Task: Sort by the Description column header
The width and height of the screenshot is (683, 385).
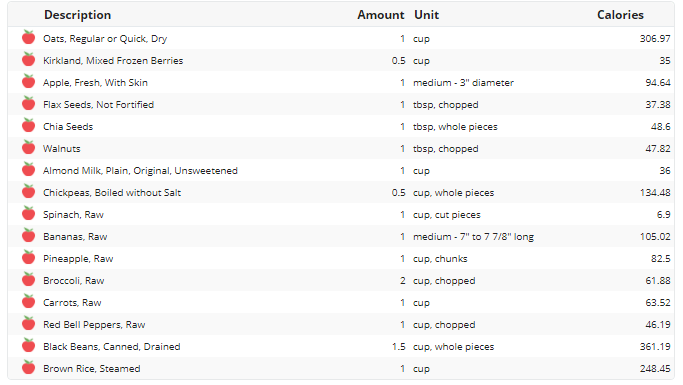Action: tap(78, 15)
